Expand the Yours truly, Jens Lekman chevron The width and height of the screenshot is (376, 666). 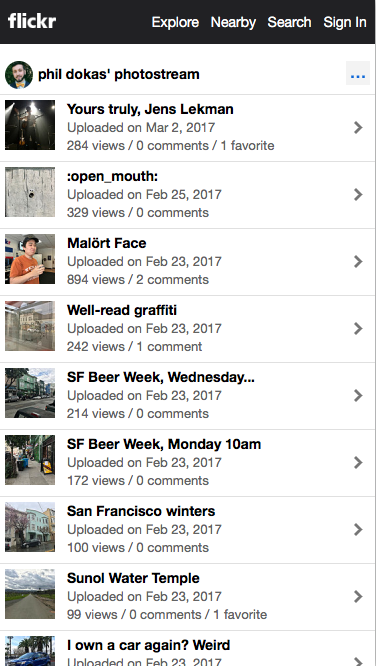358,127
